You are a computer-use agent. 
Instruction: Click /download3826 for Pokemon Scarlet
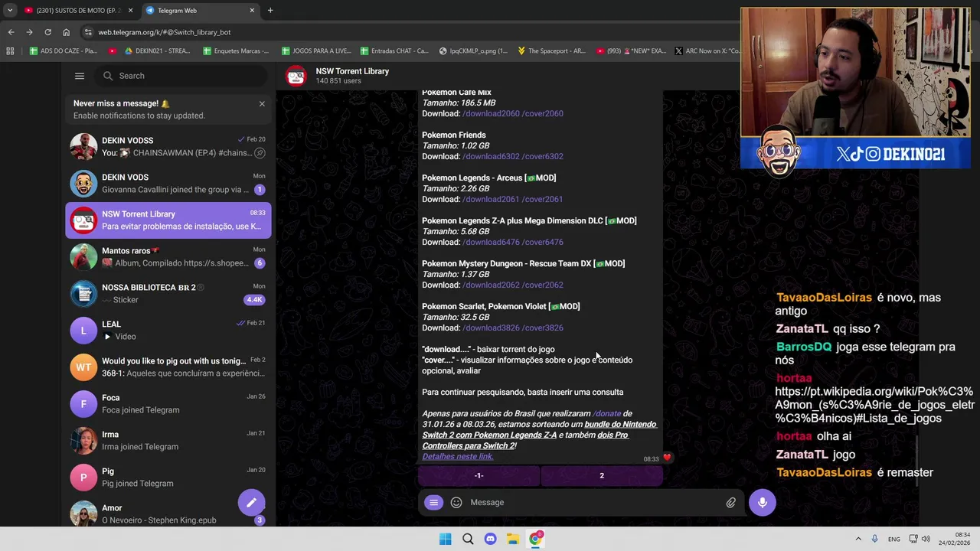491,328
